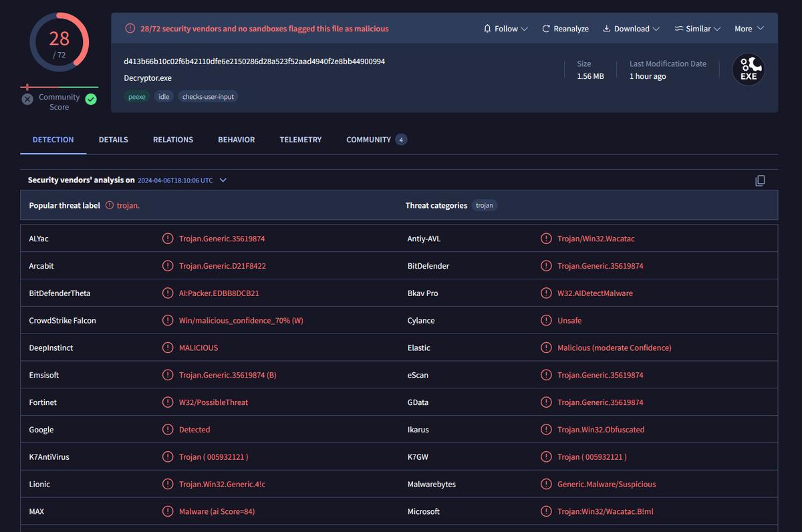802x532 pixels.
Task: Click the file SHA-256 hash text
Action: click(255, 61)
